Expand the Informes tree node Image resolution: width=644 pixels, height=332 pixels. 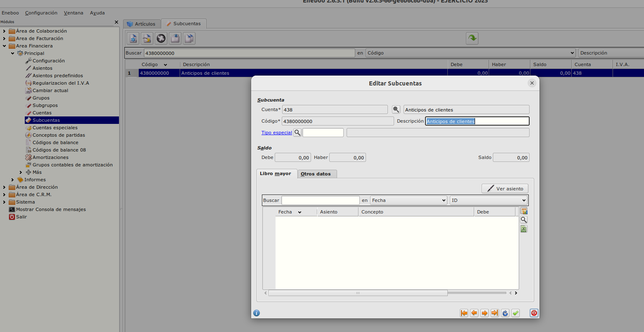tap(12, 180)
